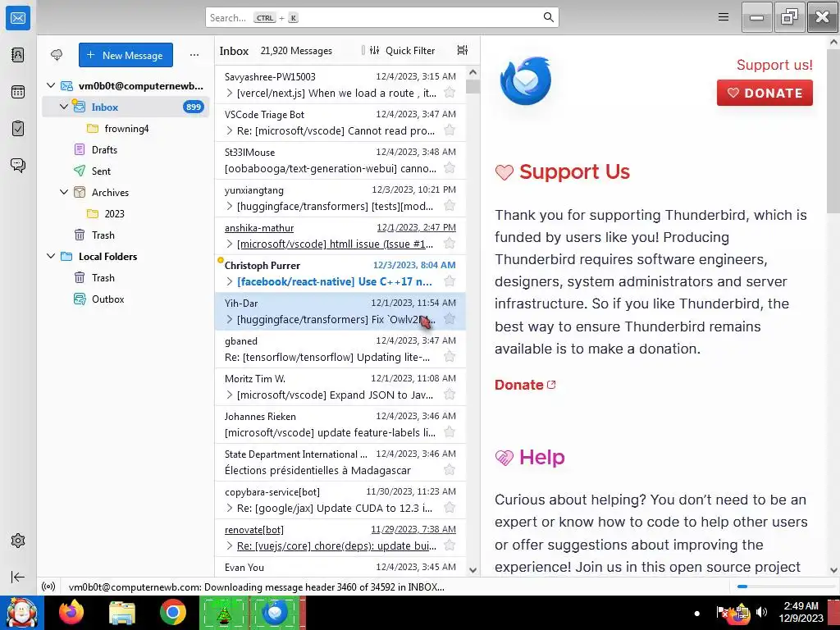Open the Address Book space

18,55
